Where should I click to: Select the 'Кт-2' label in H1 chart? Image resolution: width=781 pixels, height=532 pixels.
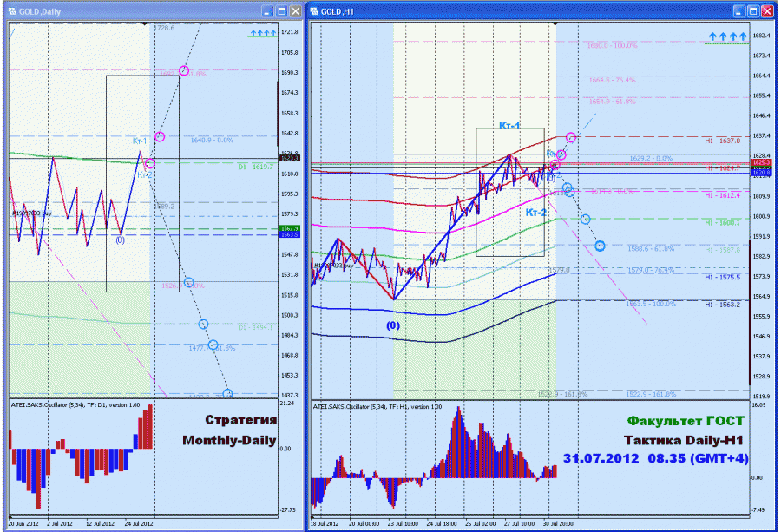click(536, 213)
